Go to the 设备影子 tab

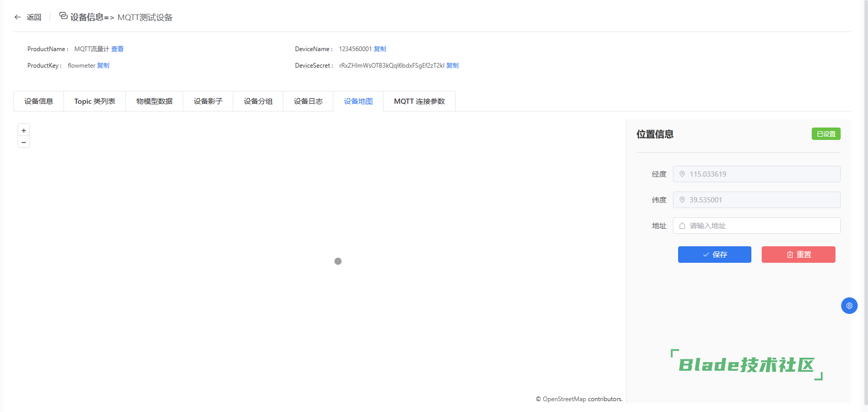pyautogui.click(x=208, y=101)
